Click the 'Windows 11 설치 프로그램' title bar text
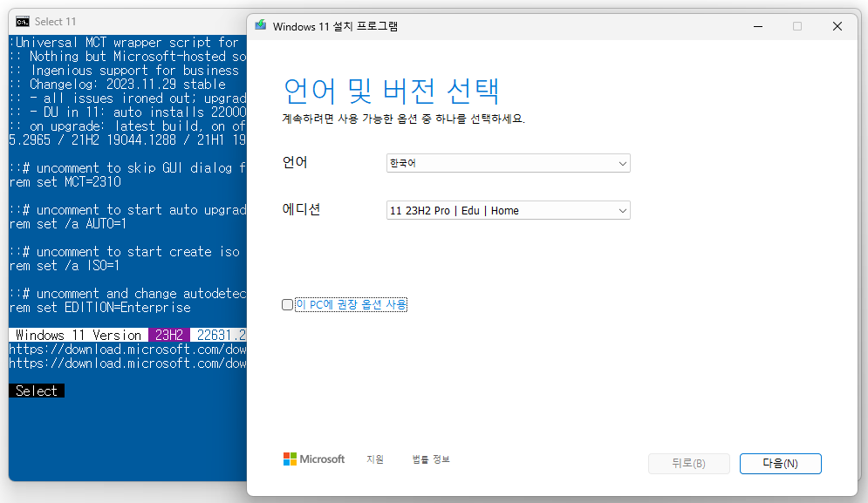Viewport: 868px width, 503px height. click(x=336, y=26)
